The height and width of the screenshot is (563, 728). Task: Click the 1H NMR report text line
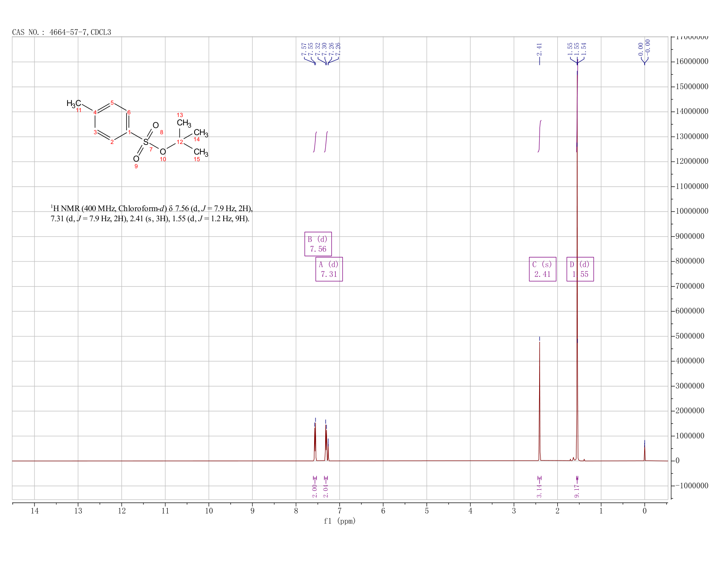(152, 213)
